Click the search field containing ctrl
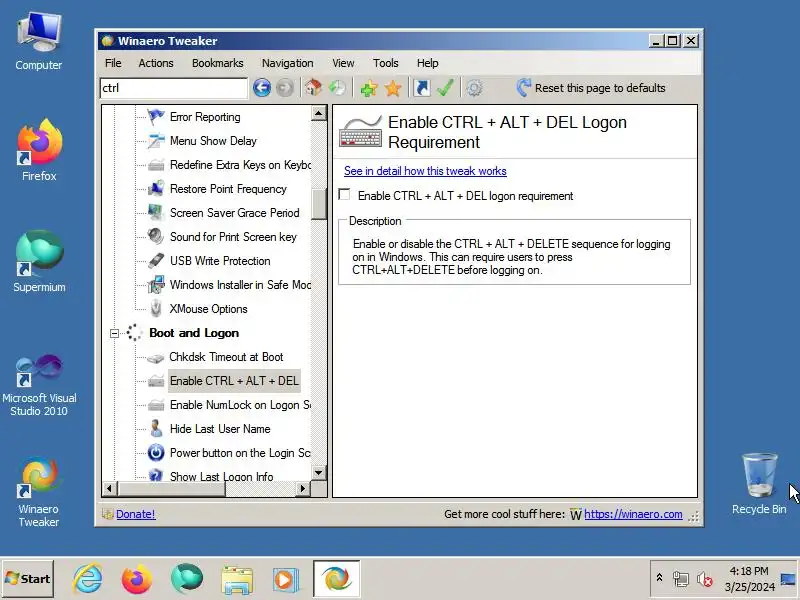Screen dimensions: 800x600 click(173, 88)
